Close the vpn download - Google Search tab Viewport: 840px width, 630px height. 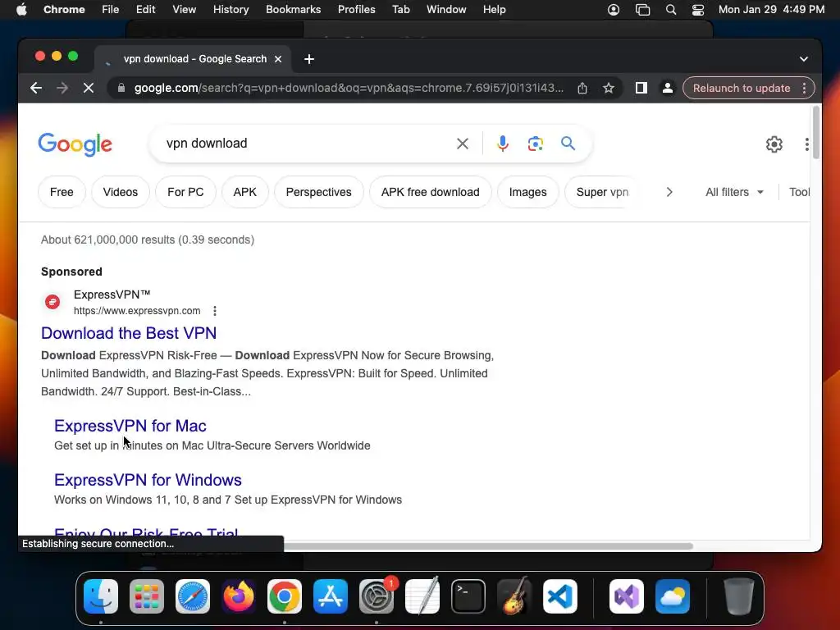(278, 59)
